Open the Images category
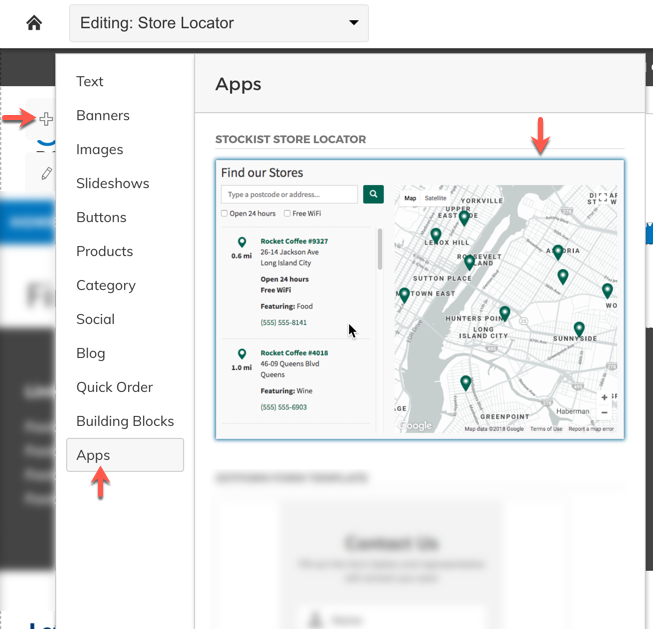This screenshot has width=653, height=629. pos(100,150)
